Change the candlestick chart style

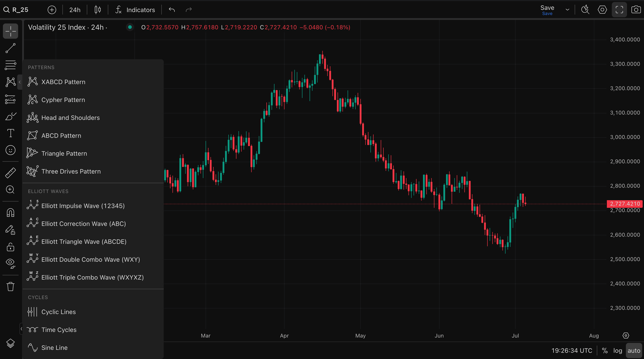pos(98,10)
